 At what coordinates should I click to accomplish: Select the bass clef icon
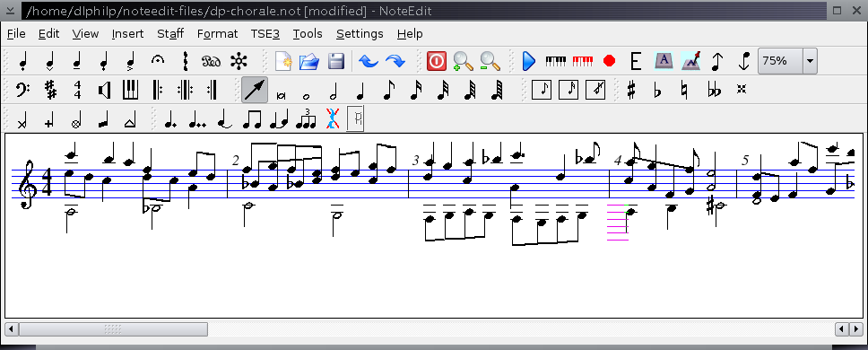[22, 90]
